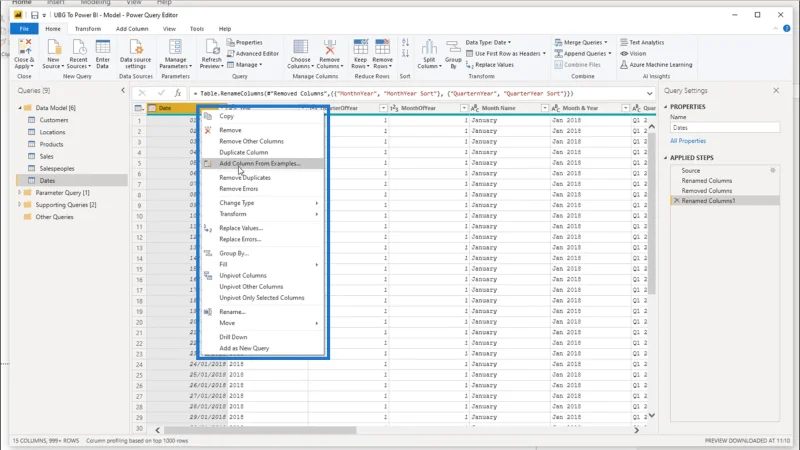
Task: Open the Transform ribbon tab
Action: tap(88, 29)
